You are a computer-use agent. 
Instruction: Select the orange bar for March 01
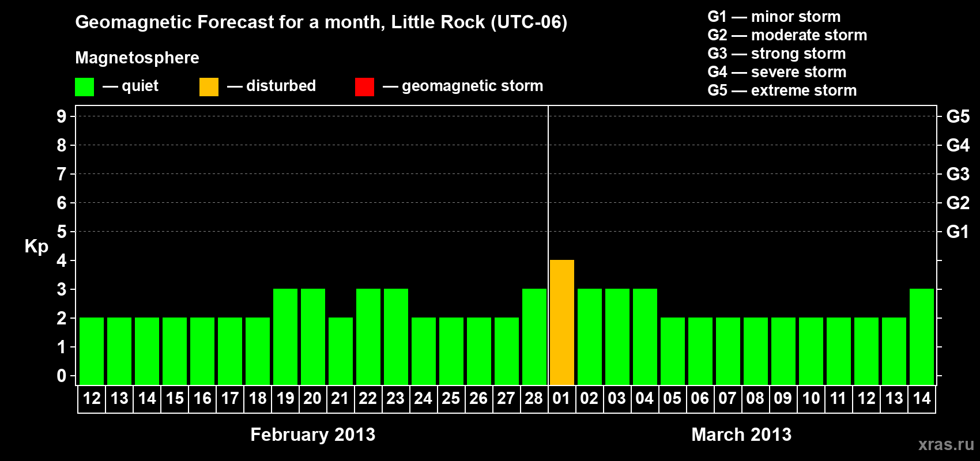tap(562, 322)
